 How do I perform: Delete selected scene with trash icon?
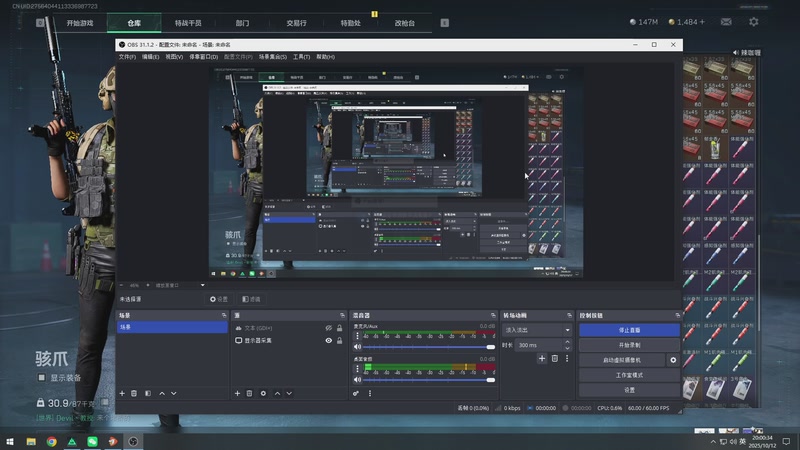pos(134,393)
